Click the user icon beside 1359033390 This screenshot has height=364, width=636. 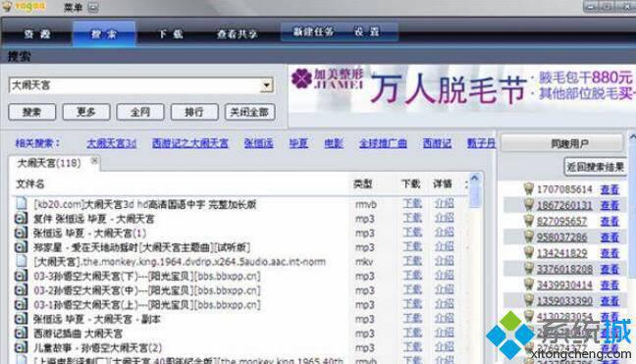point(528,300)
